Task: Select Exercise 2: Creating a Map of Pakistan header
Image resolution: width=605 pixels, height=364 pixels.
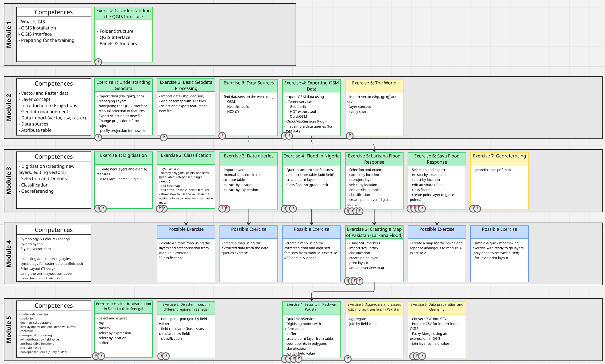Action: coord(374,232)
